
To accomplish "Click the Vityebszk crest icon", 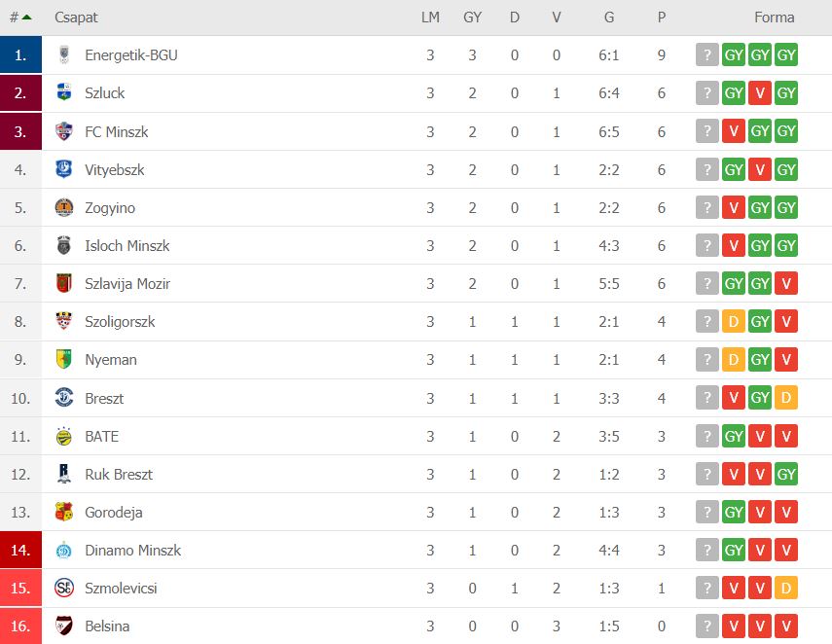I will pos(63,169).
